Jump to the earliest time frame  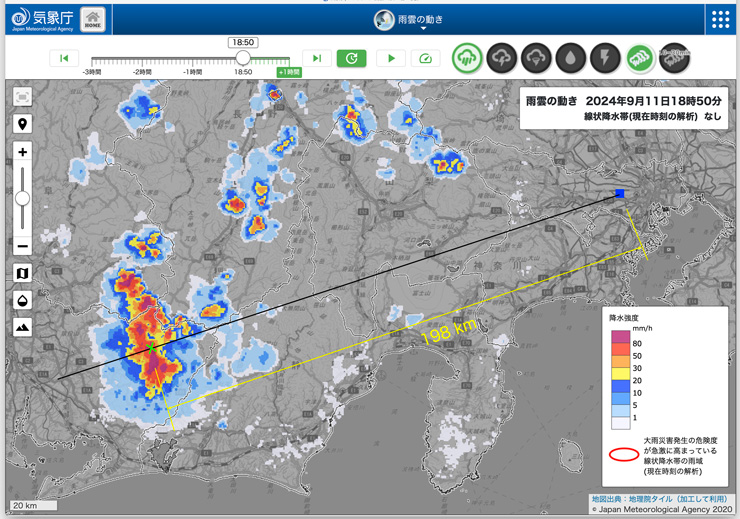tap(64, 59)
